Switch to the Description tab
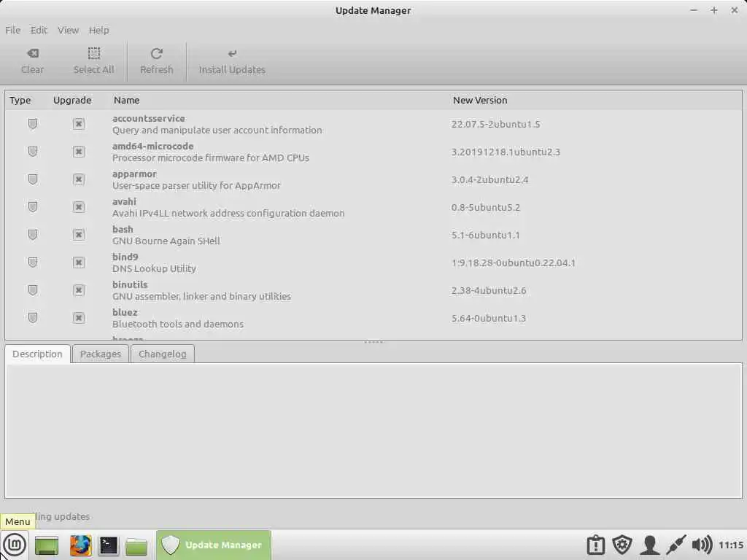This screenshot has width=747, height=560. (38, 354)
